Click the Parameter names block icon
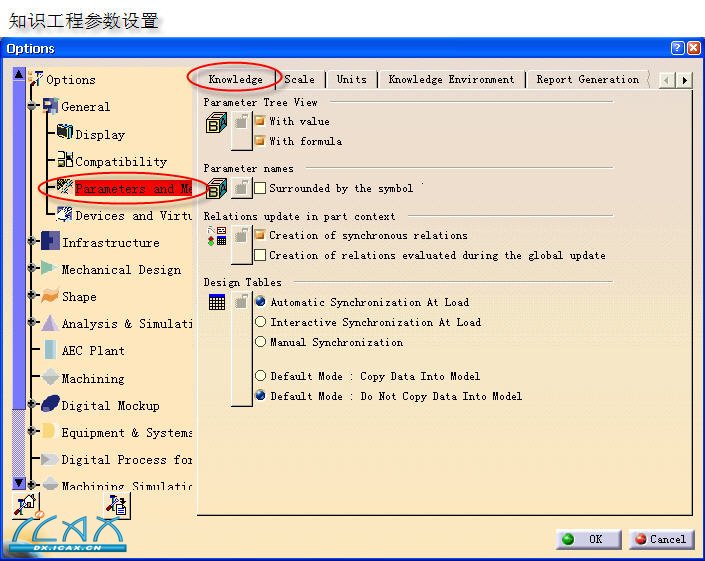 (x=216, y=189)
